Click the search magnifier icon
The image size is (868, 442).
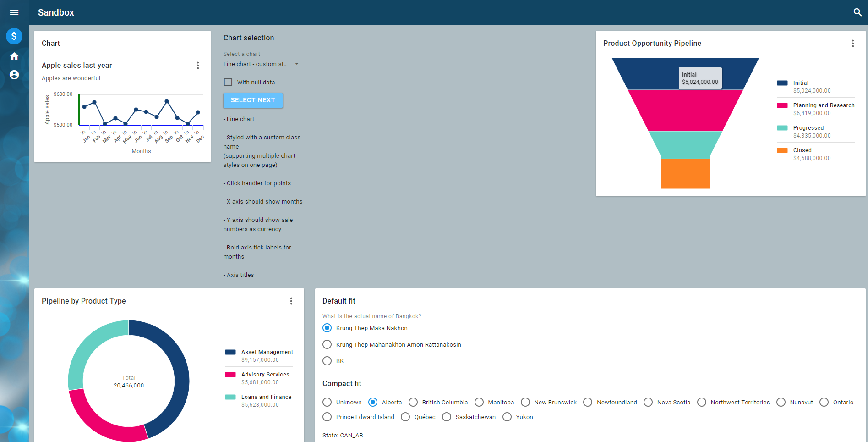pyautogui.click(x=857, y=12)
